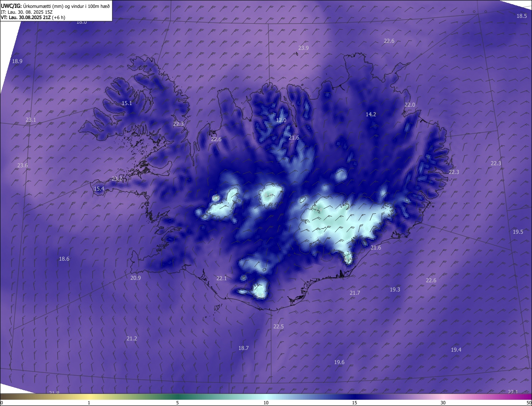Click the wind value 19.3
Screen dimensions: 532x406
(395, 290)
